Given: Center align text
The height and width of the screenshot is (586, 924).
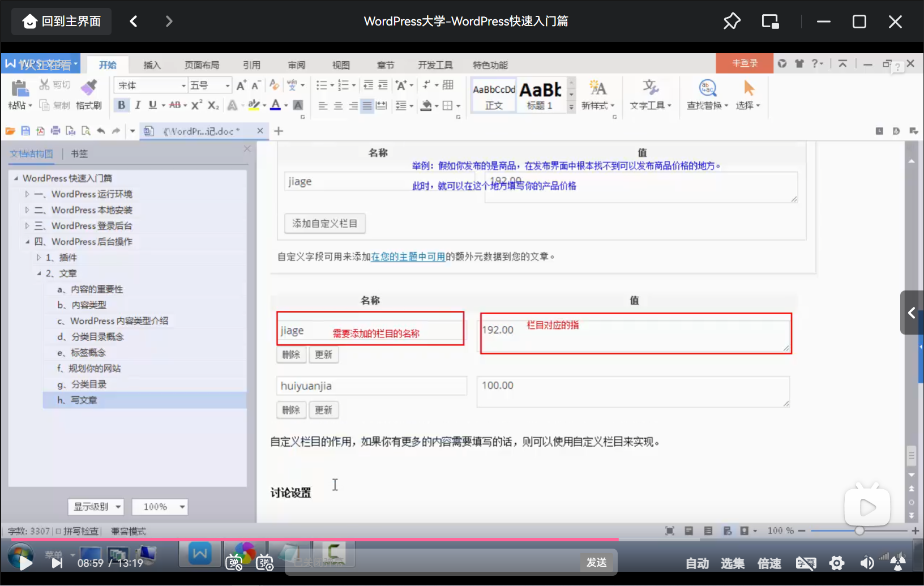Looking at the screenshot, I should click(338, 106).
